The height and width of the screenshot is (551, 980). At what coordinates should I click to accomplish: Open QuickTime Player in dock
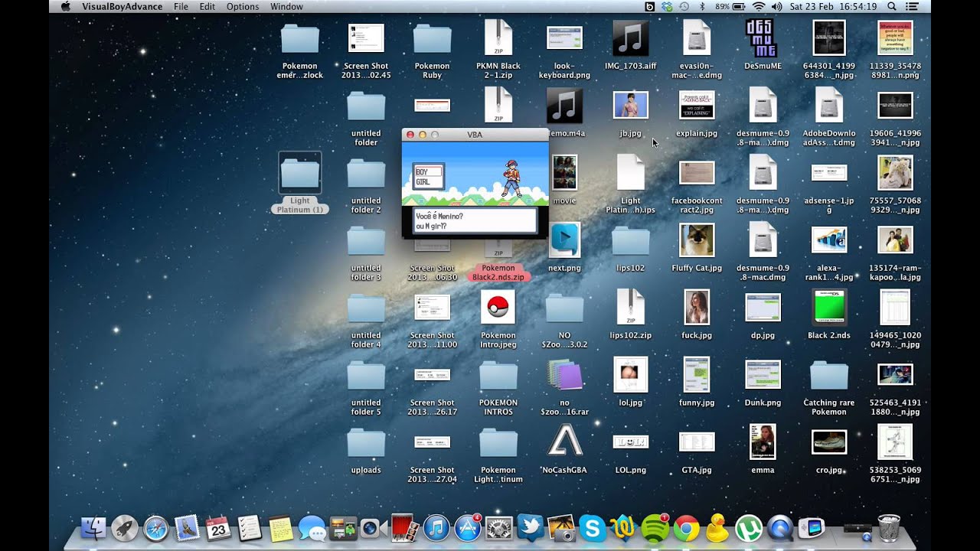click(779, 528)
